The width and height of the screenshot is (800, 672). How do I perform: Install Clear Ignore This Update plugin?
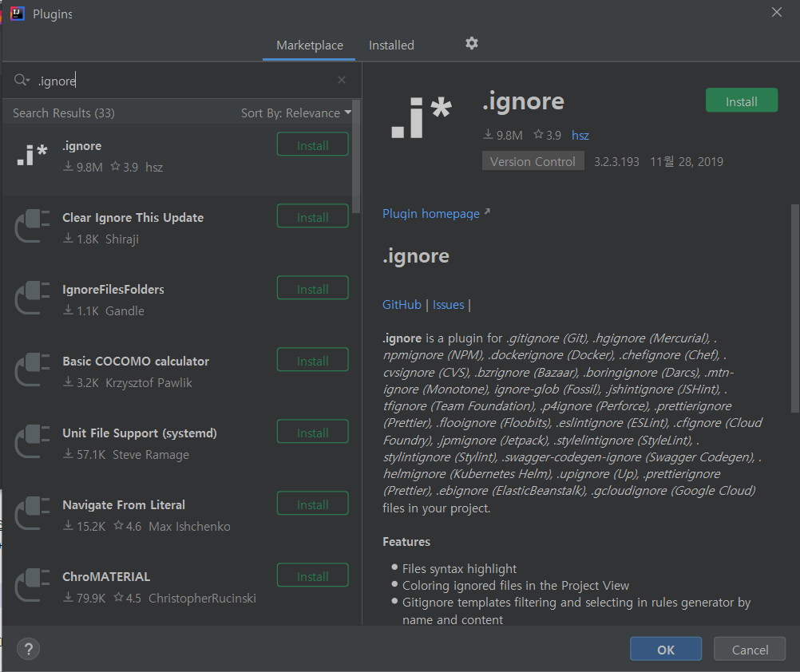[313, 217]
